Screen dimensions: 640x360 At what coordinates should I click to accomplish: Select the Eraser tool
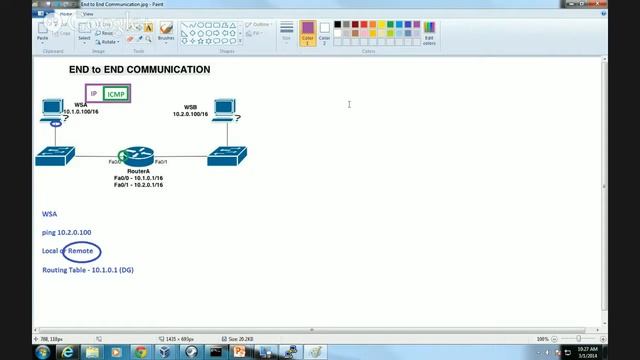tap(130, 39)
